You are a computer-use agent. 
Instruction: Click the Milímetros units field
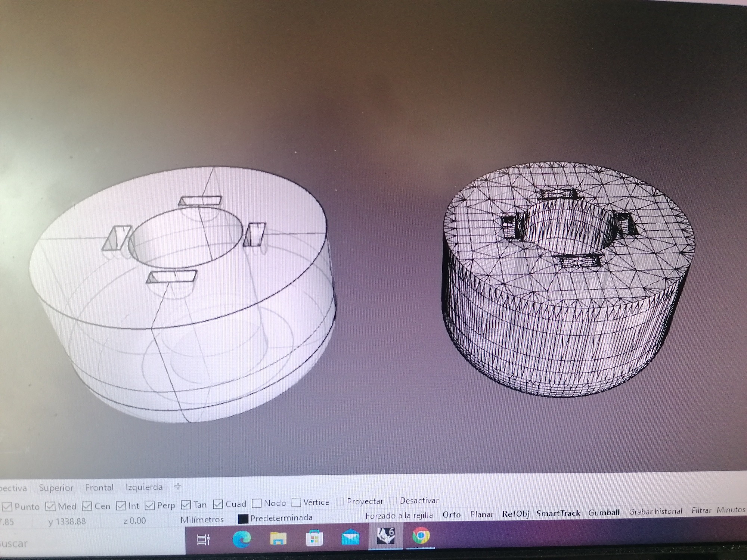click(x=202, y=519)
